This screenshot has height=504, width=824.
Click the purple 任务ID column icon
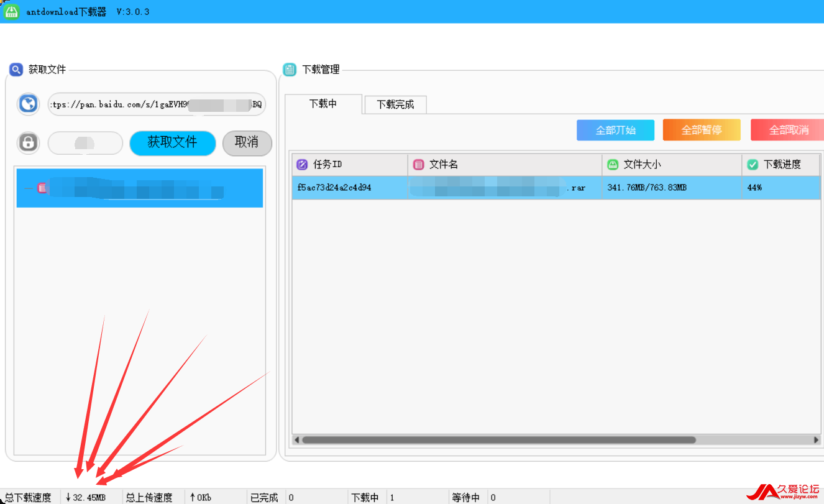pos(302,165)
